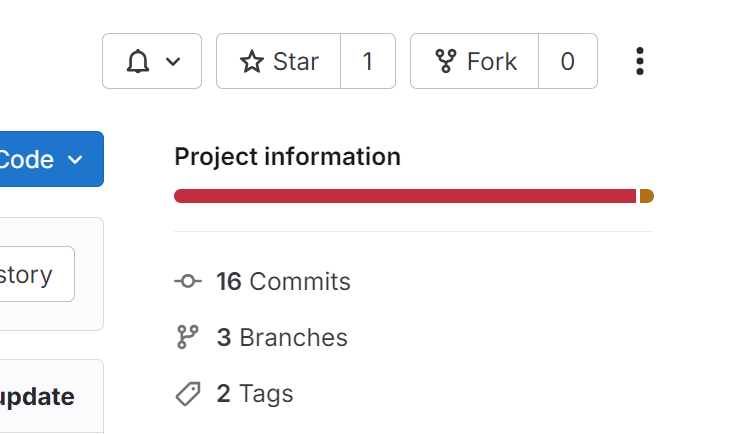Click the small orange language bar segment
The image size is (746, 434).
[646, 196]
